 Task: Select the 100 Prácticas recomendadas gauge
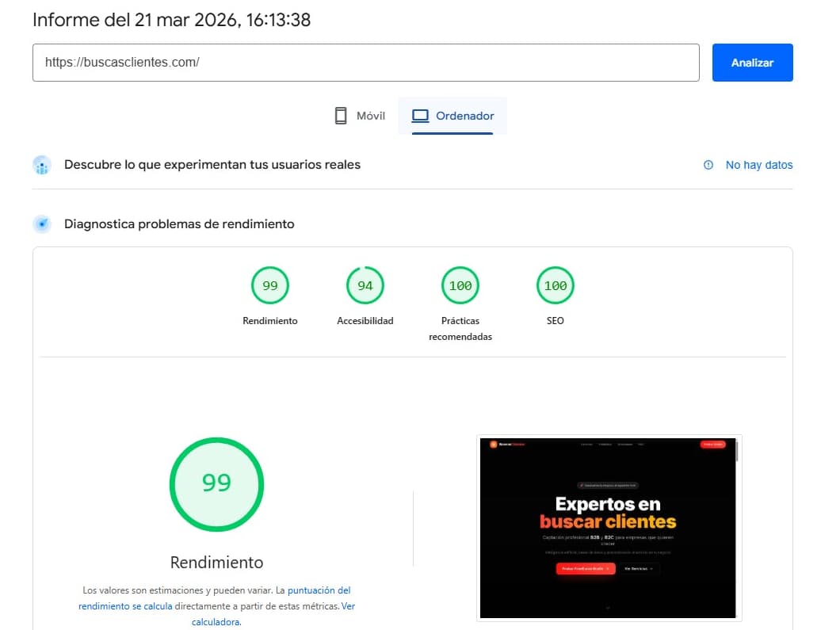[x=460, y=285]
